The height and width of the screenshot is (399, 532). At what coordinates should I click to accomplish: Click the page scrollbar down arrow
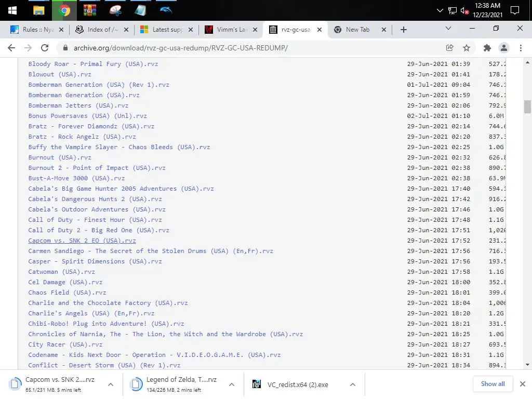[527, 365]
